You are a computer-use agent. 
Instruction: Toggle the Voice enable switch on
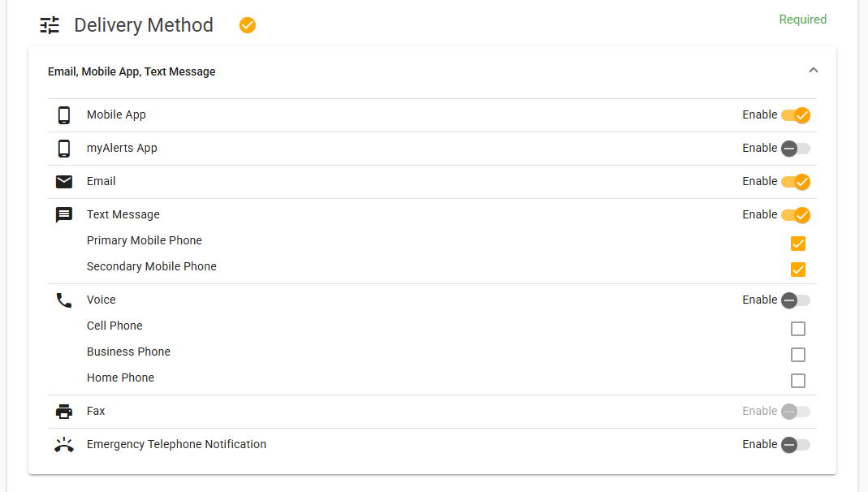(796, 300)
